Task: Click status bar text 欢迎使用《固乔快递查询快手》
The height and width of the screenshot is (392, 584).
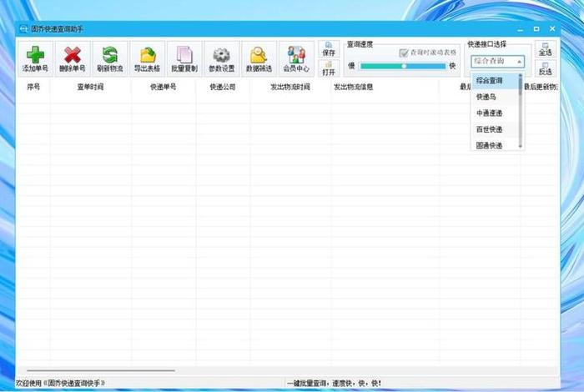Action: tap(60, 383)
